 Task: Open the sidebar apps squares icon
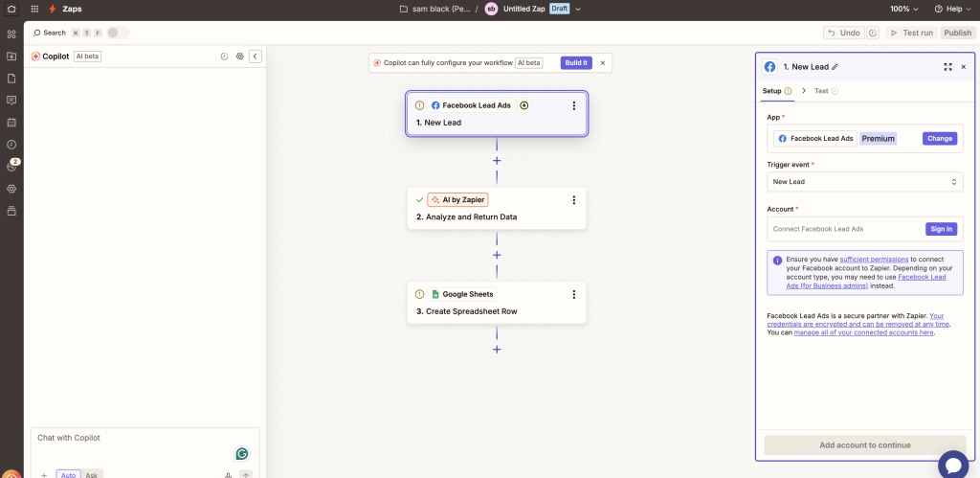[11, 34]
